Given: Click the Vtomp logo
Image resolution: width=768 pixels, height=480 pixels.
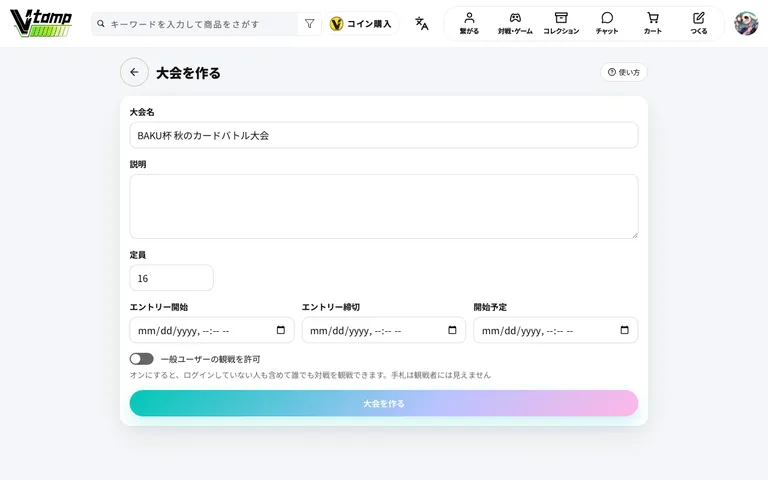Looking at the screenshot, I should tap(41, 23).
